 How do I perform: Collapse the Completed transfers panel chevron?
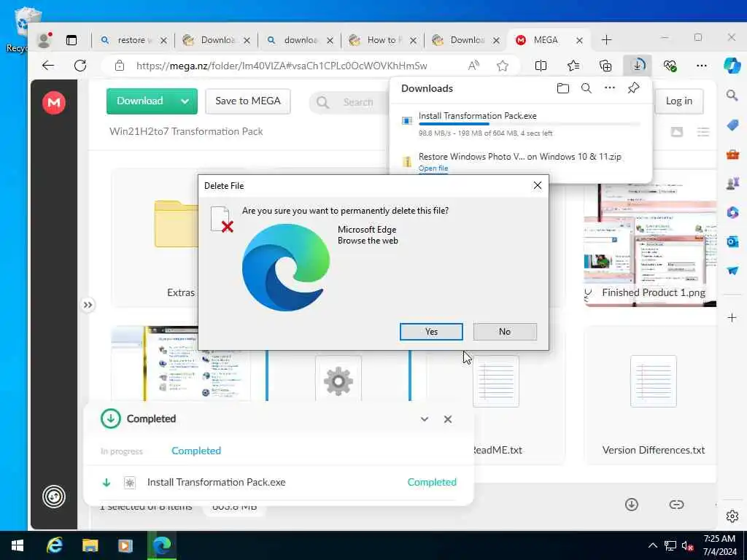(425, 419)
